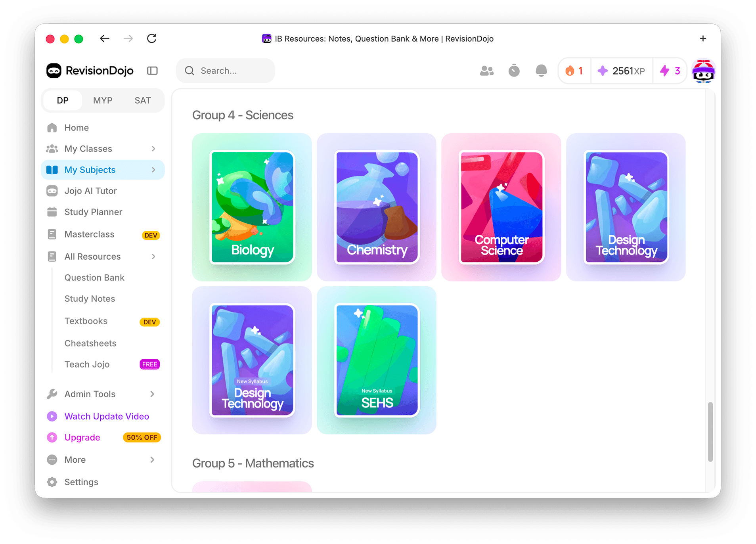Open the New Syllabus SEHS card
Screen dimensions: 756x544
(x=377, y=360)
